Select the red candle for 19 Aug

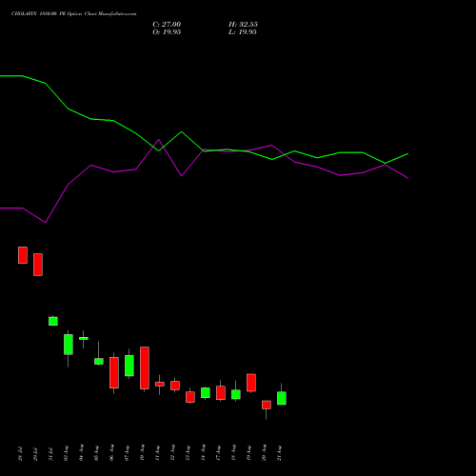pos(251,383)
